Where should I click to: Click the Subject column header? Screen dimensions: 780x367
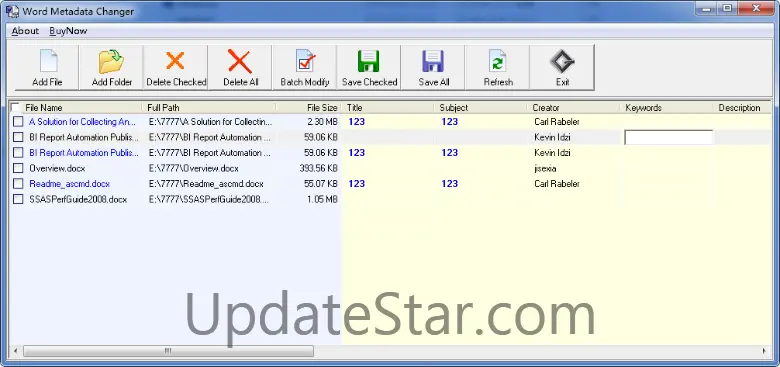pyautogui.click(x=482, y=107)
